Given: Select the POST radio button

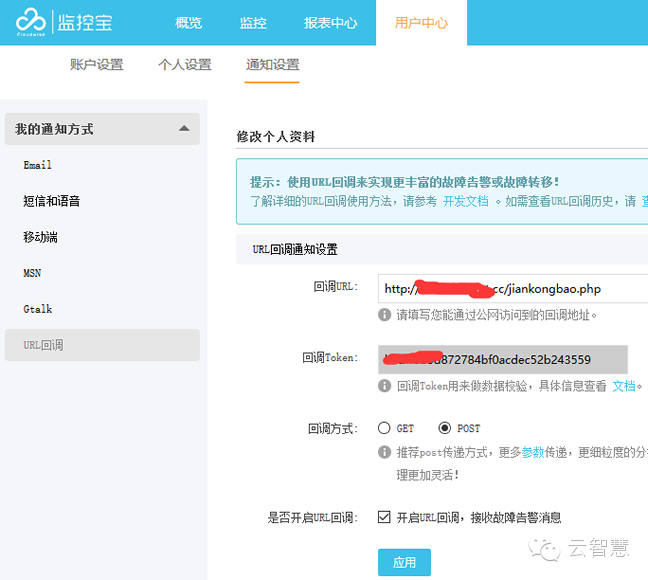Looking at the screenshot, I should (x=445, y=428).
